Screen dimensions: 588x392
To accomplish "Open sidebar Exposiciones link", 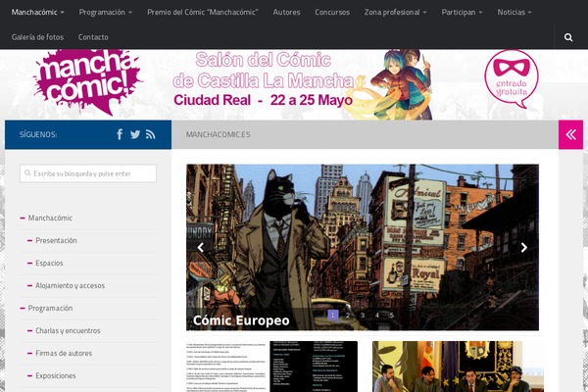I will point(56,375).
